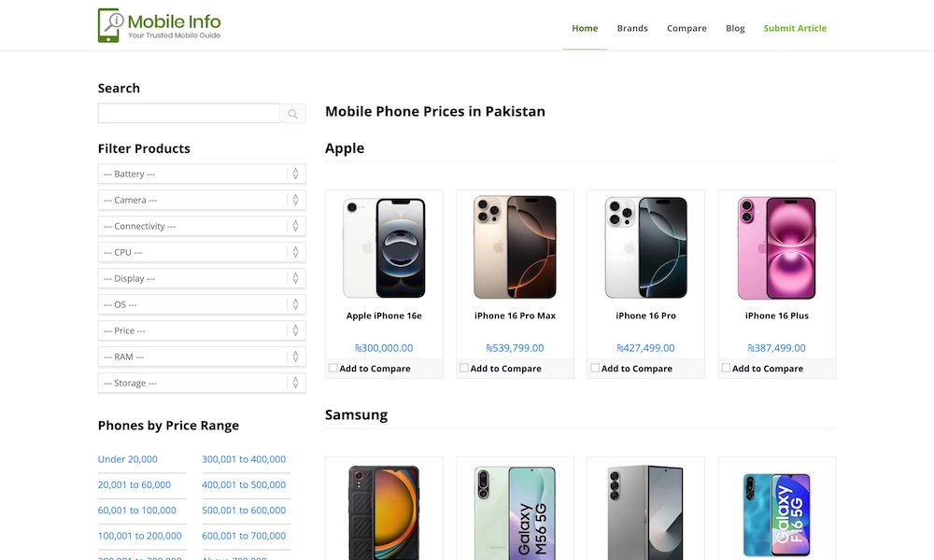Select the Galaxy M56 5G phone image
The image size is (934, 560).
[515, 511]
